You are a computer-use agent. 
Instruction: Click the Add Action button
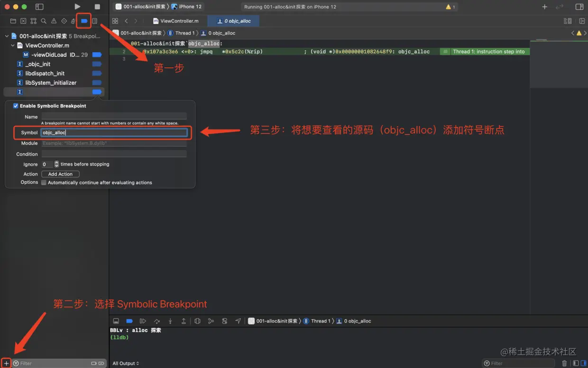[60, 174]
